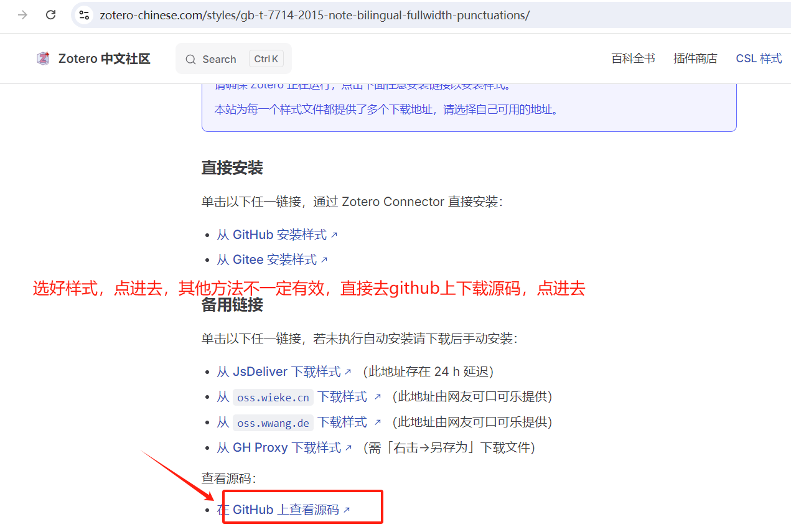
Task: Click note 需「右击→另存为」下载文件
Action: pyautogui.click(x=449, y=447)
